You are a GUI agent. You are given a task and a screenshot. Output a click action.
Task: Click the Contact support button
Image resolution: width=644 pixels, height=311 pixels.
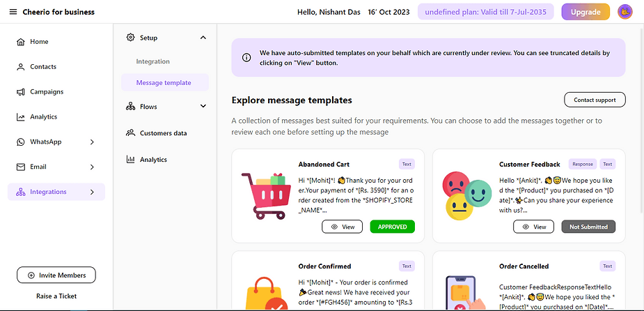[x=595, y=100]
